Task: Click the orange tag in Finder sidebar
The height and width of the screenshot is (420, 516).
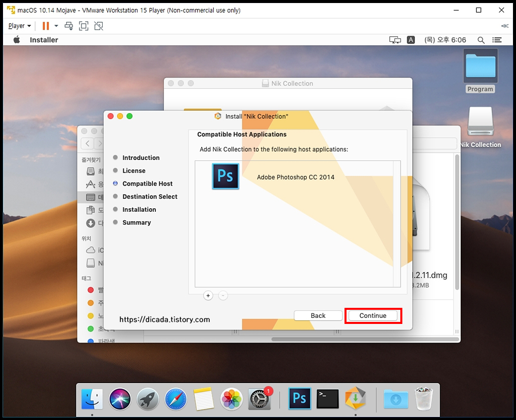Action: 91,303
